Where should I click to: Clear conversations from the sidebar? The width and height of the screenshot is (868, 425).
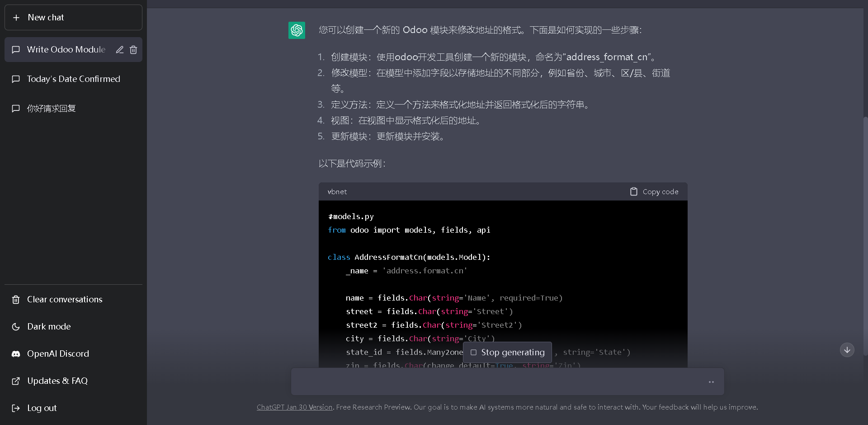[x=73, y=300]
